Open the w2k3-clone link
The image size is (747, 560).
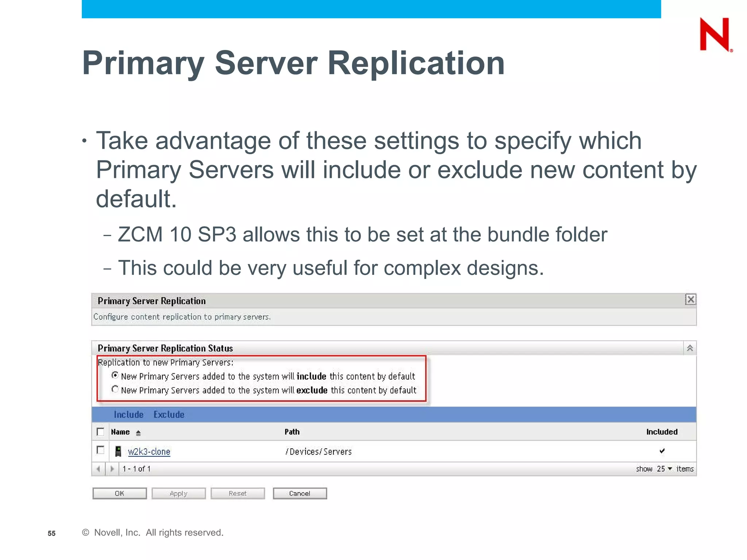pos(149,452)
